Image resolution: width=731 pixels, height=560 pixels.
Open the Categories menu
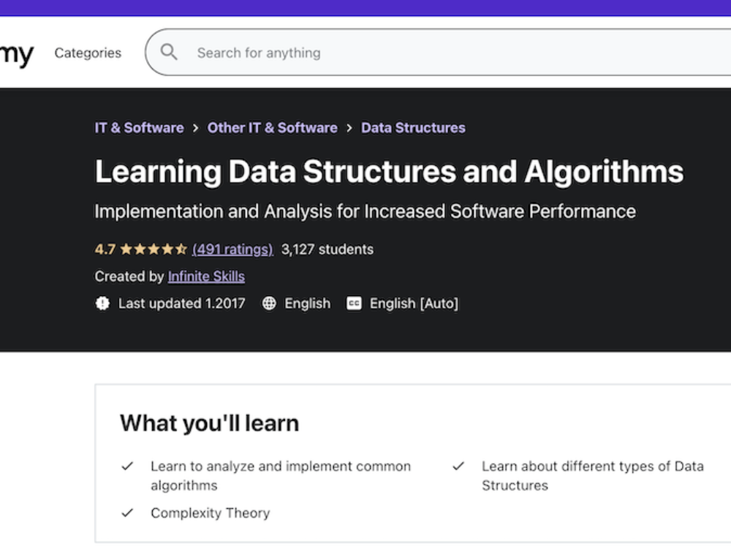pyautogui.click(x=88, y=53)
